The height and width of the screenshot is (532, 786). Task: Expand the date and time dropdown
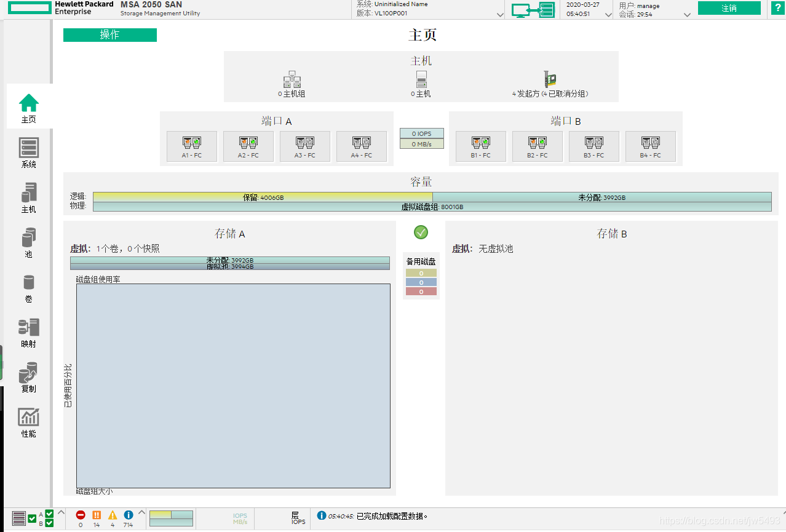click(x=608, y=15)
